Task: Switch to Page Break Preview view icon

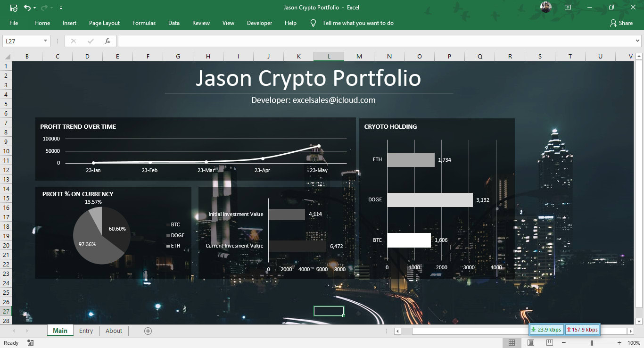Action: 549,342
